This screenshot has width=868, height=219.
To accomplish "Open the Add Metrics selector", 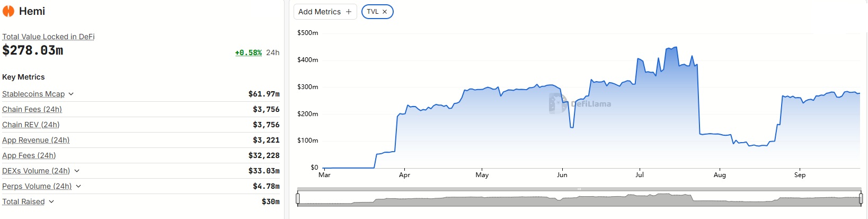I will click(325, 12).
